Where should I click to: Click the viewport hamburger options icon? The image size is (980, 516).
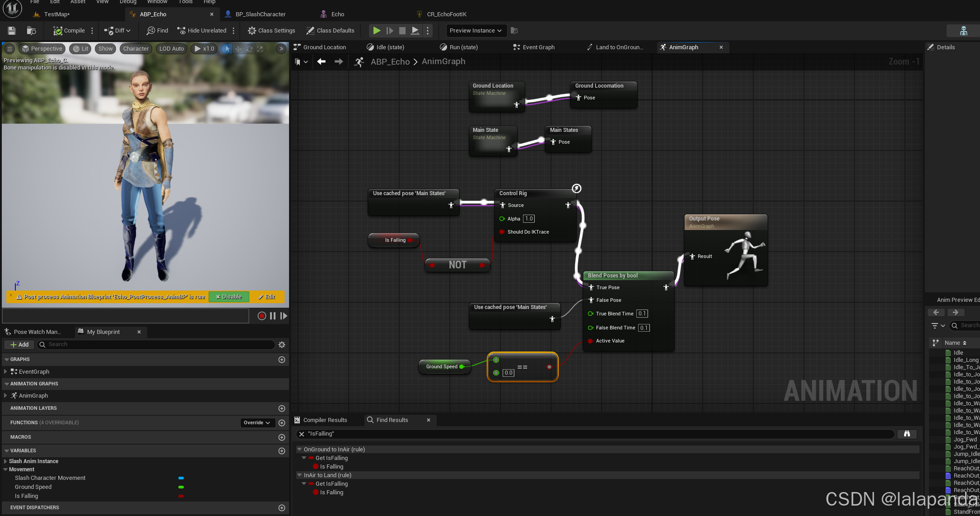click(x=9, y=49)
